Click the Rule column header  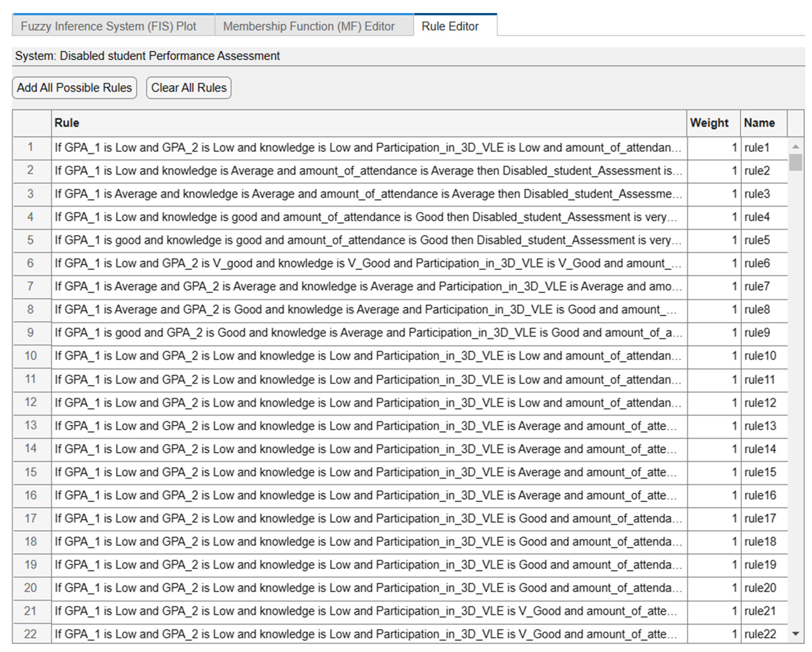pos(67,123)
